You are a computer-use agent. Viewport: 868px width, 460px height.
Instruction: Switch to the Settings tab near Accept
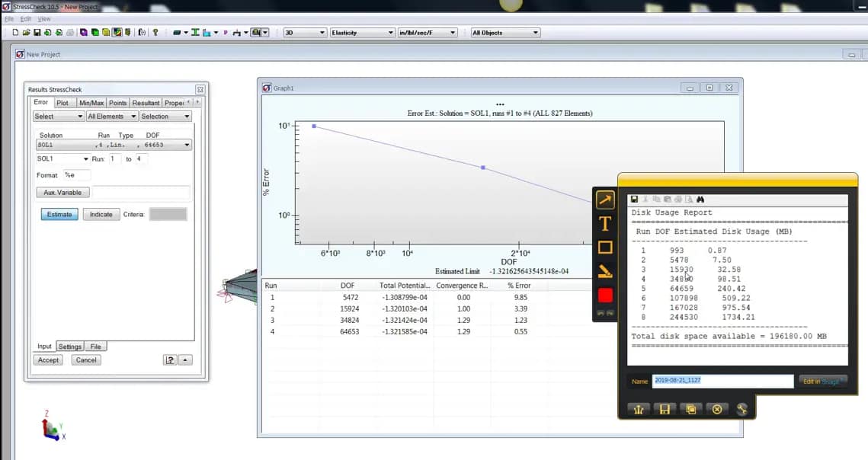69,346
